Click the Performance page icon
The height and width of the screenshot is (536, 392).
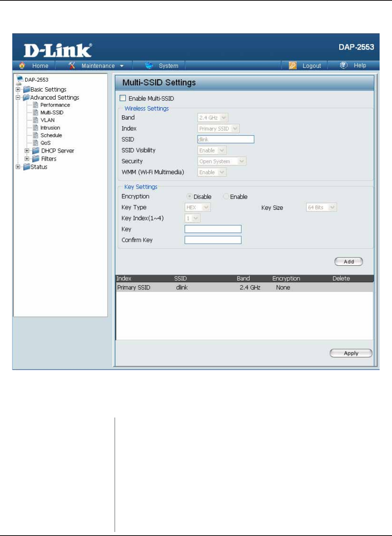pyautogui.click(x=36, y=105)
